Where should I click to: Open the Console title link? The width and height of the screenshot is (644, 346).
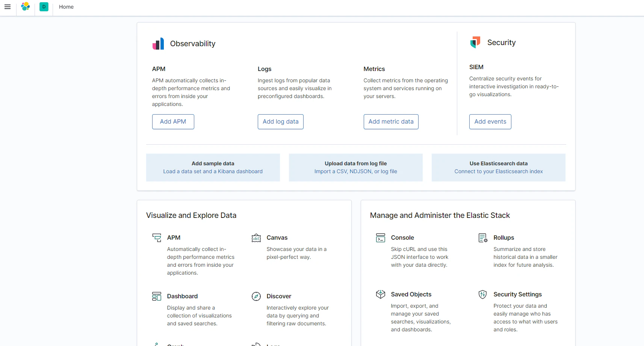point(402,238)
